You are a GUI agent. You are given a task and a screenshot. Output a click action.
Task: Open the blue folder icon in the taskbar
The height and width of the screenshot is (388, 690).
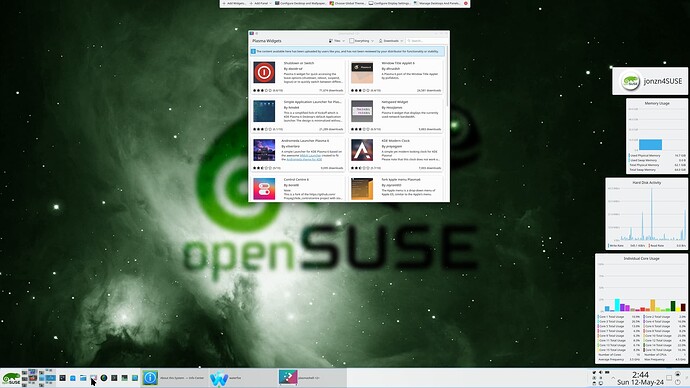[83, 378]
